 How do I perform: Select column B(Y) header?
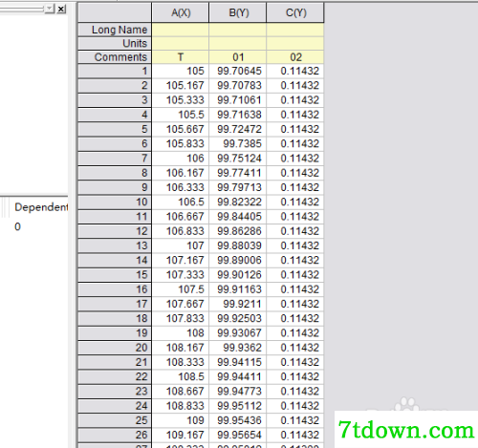[238, 12]
